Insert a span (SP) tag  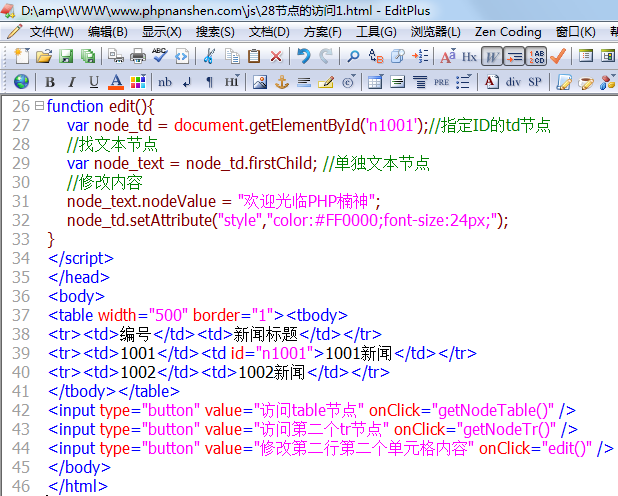(535, 82)
